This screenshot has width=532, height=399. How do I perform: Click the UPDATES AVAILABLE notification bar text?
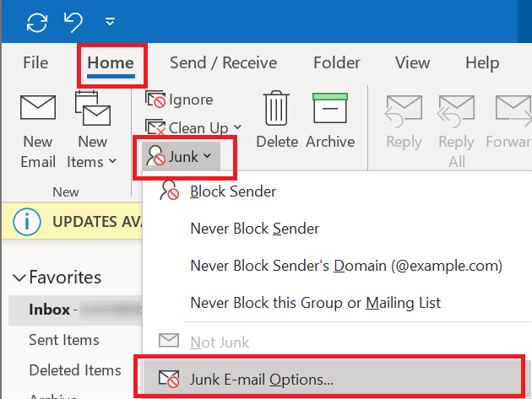pyautogui.click(x=97, y=222)
